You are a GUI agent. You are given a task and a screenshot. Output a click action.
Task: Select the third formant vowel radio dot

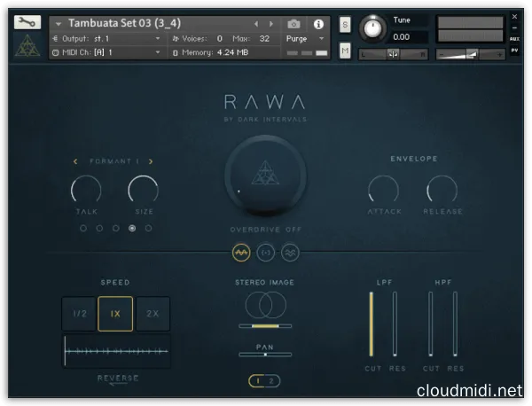[115, 229]
